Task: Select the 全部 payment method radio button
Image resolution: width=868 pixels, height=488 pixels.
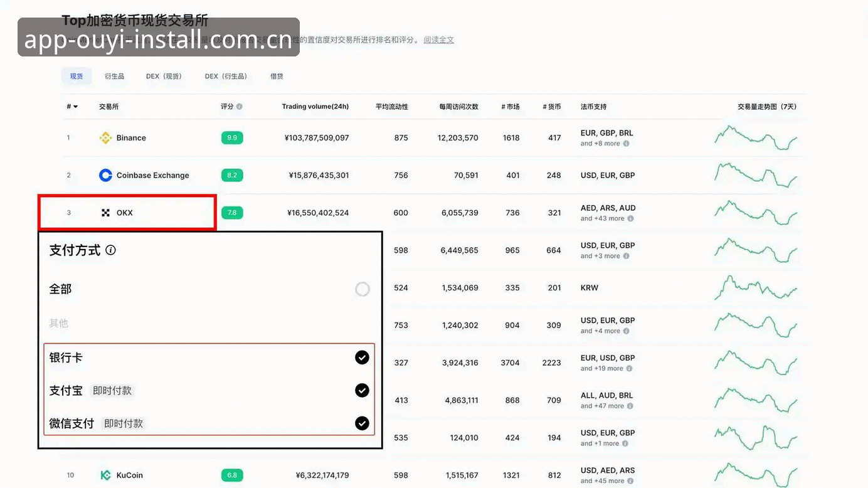Action: click(363, 289)
